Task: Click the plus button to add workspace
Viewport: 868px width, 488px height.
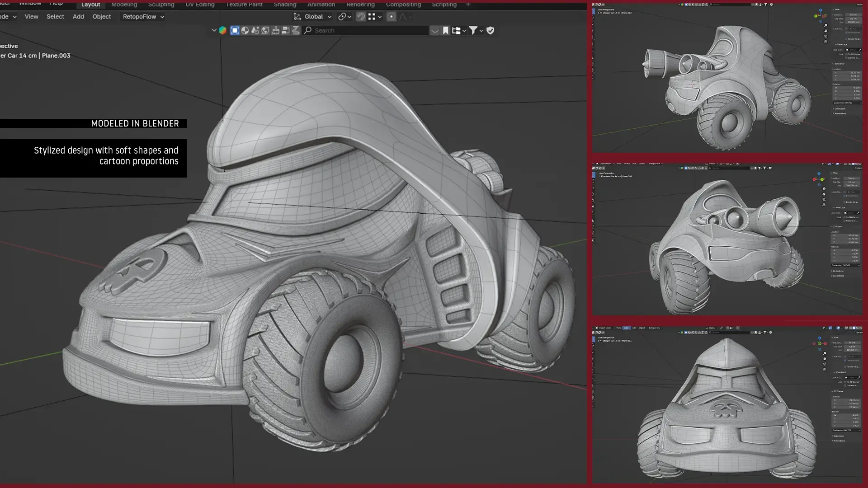Action: [x=468, y=5]
